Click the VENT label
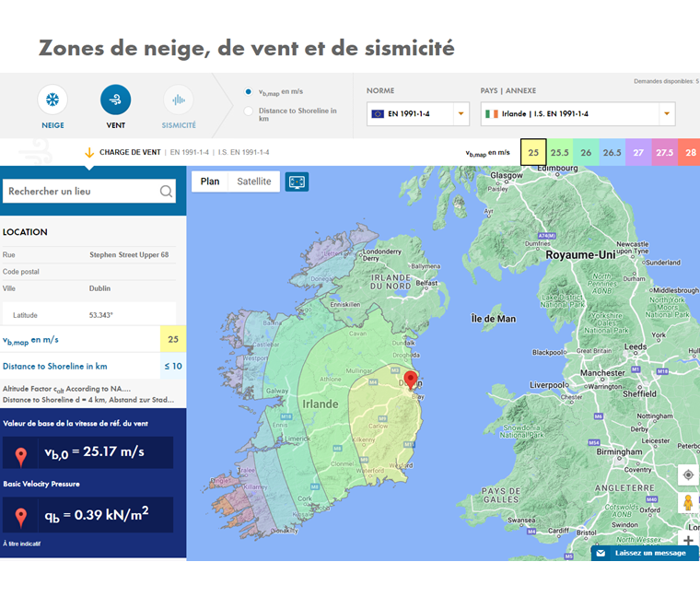The image size is (700, 597). click(x=116, y=125)
